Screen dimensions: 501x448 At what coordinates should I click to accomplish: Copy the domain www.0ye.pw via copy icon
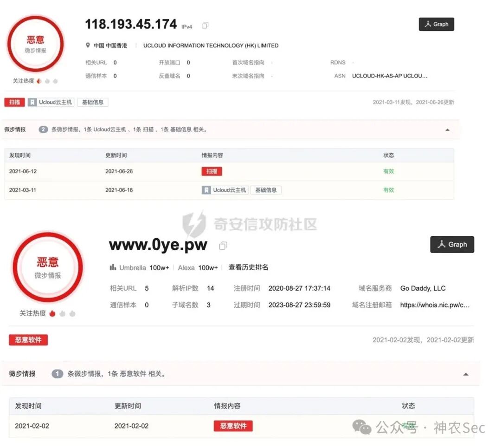coord(223,246)
